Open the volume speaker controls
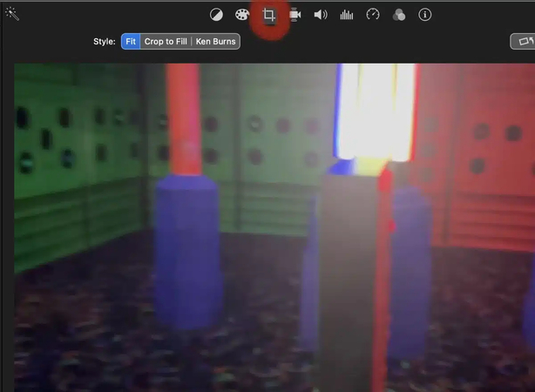Screen dimensions: 535x392 coord(321,15)
